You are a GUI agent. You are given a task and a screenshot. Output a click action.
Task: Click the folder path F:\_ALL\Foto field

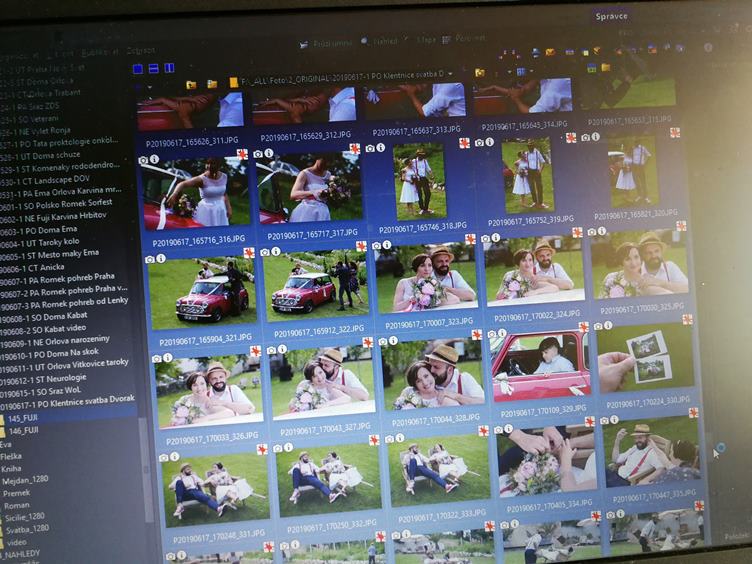tap(342, 77)
